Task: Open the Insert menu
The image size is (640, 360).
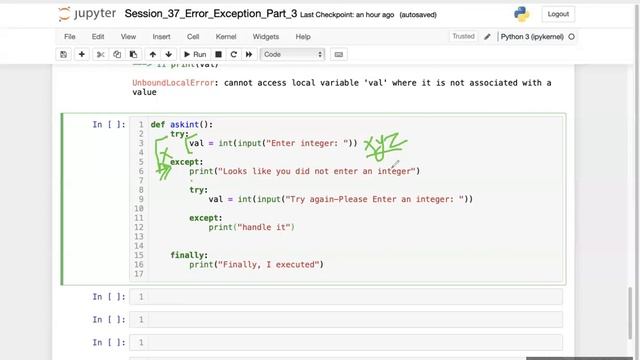Action: pyautogui.click(x=161, y=37)
